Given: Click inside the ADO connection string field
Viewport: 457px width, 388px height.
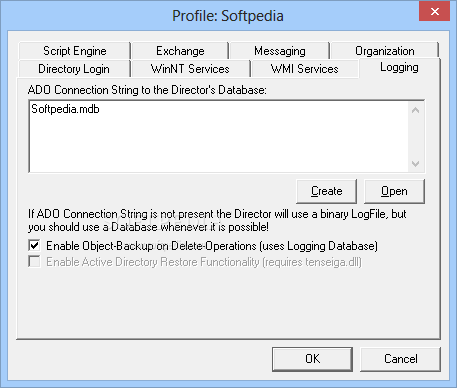Looking at the screenshot, I should (219, 136).
